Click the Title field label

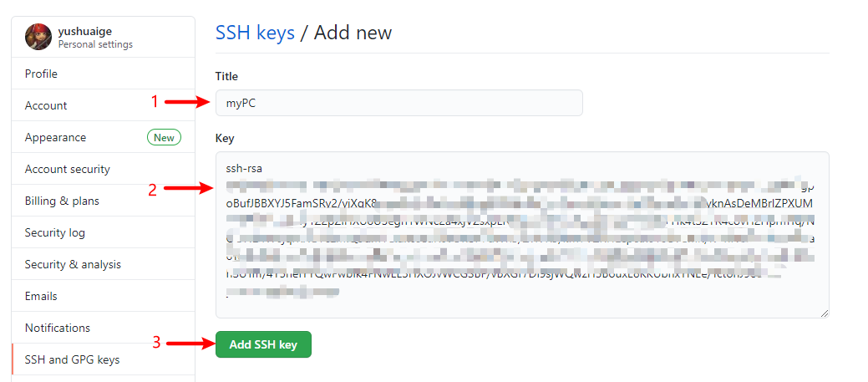point(226,76)
